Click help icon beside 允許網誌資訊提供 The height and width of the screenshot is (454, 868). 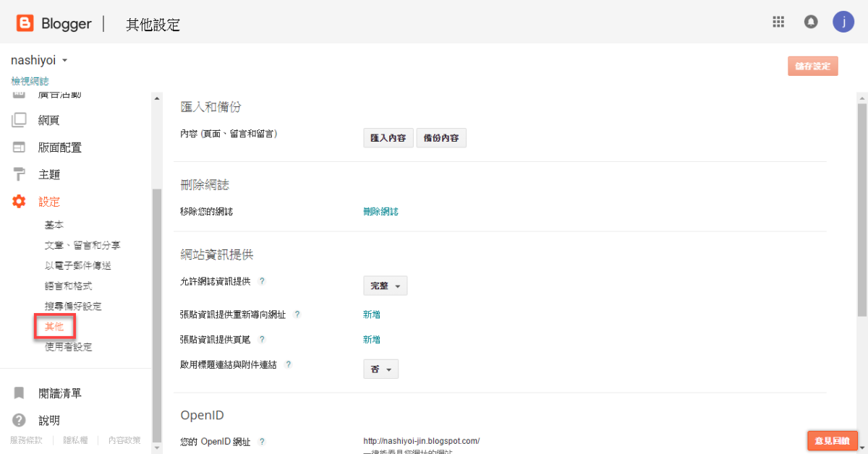[x=262, y=280]
